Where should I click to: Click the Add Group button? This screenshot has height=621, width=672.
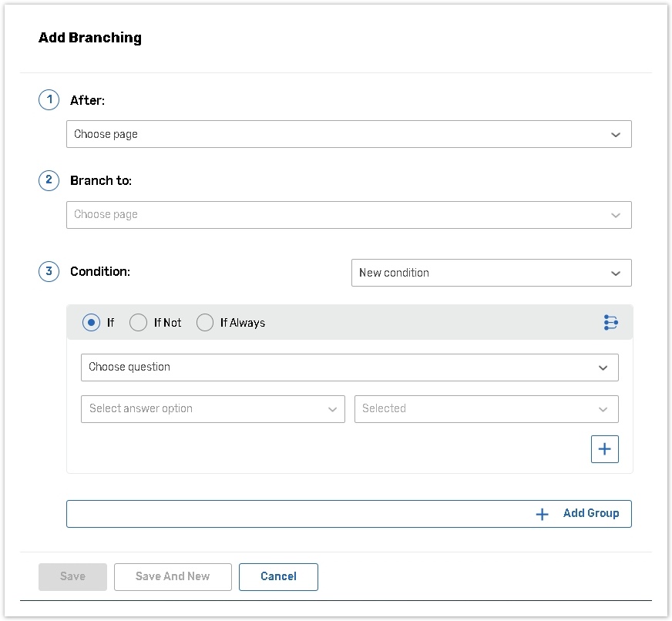(590, 514)
